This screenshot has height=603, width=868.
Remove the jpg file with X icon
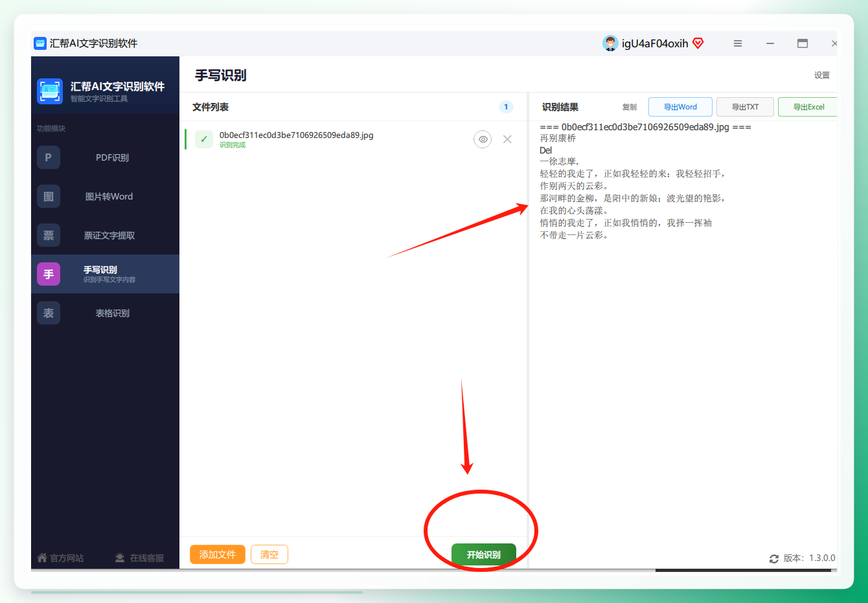(x=507, y=139)
